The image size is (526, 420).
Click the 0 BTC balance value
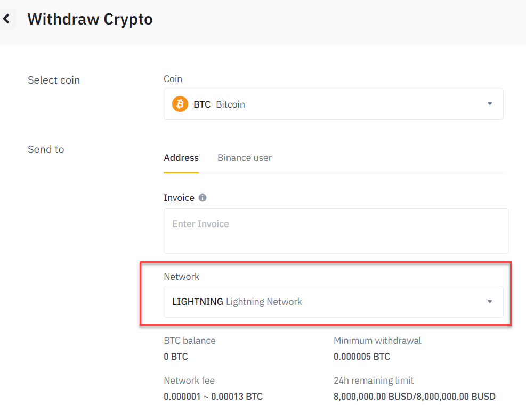pos(176,357)
